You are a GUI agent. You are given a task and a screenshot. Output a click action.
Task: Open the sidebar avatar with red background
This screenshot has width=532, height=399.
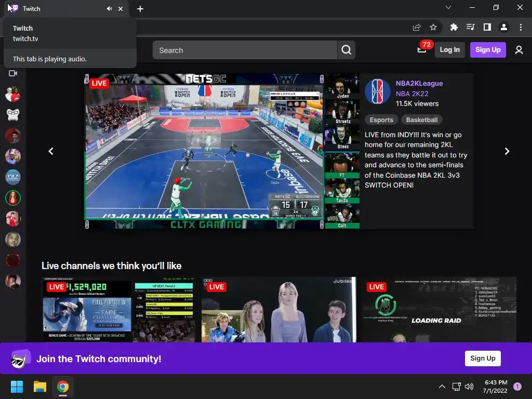[x=13, y=219]
